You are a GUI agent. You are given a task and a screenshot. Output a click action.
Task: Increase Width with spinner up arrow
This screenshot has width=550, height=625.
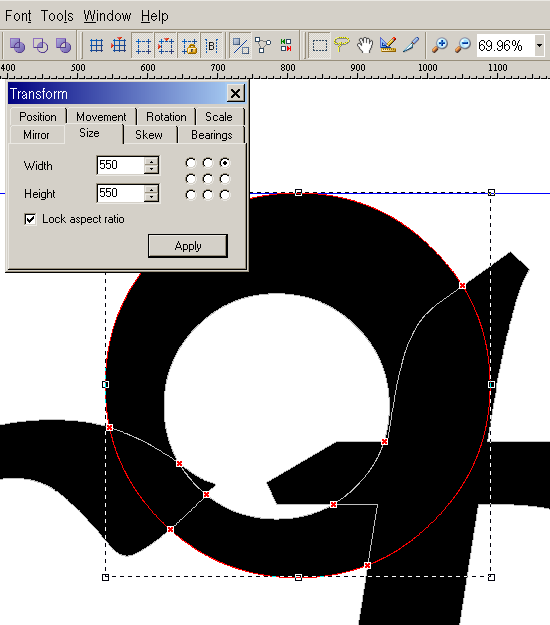point(151,161)
